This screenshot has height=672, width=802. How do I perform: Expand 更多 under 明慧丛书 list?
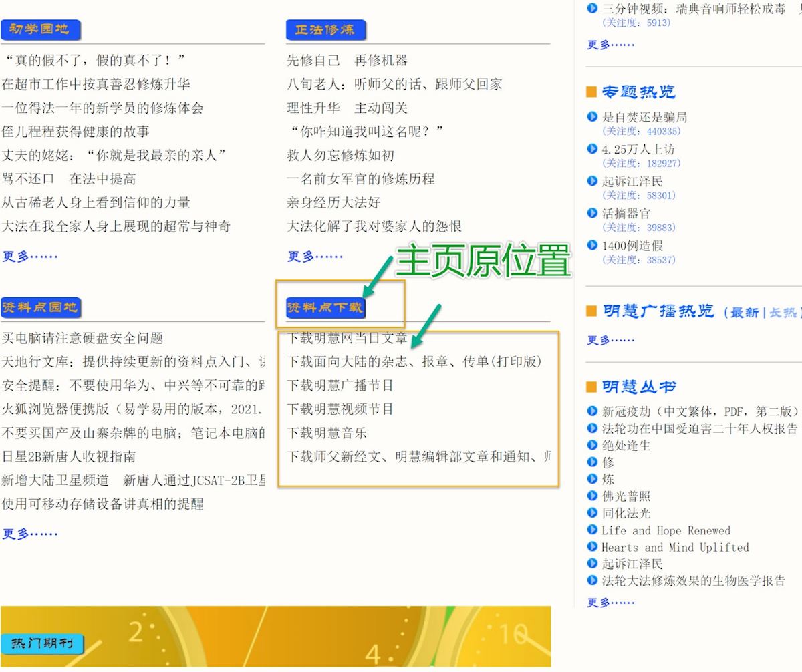610,603
